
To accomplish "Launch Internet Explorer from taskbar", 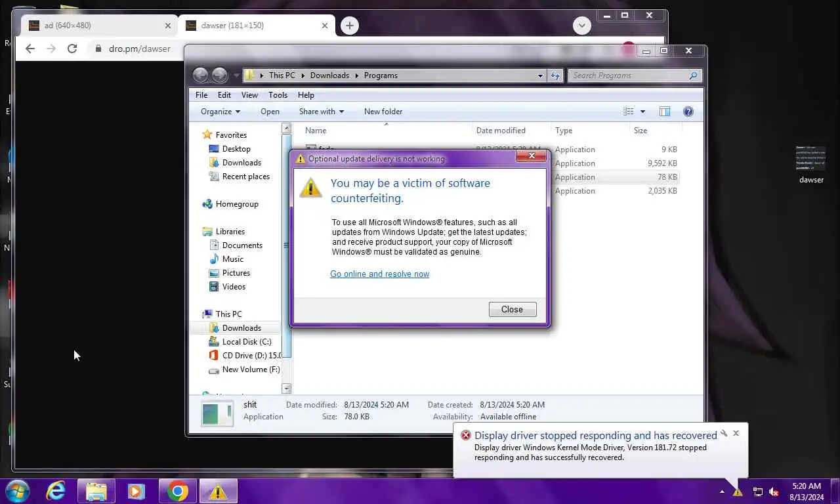I will tap(56, 491).
